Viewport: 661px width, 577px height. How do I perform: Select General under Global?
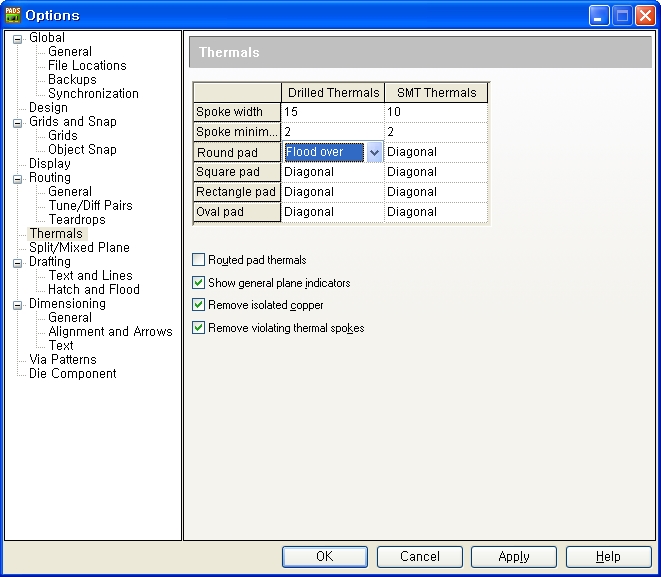pyautogui.click(x=70, y=51)
